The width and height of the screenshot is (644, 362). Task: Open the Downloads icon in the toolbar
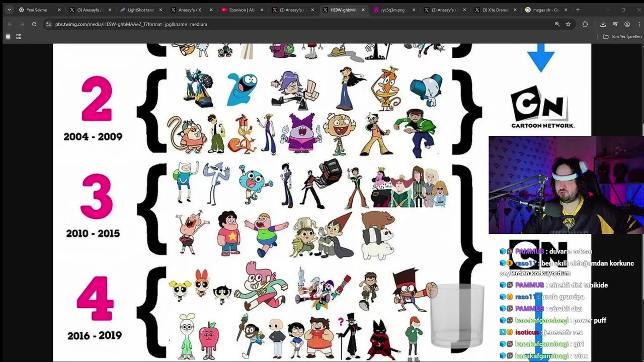tap(603, 24)
